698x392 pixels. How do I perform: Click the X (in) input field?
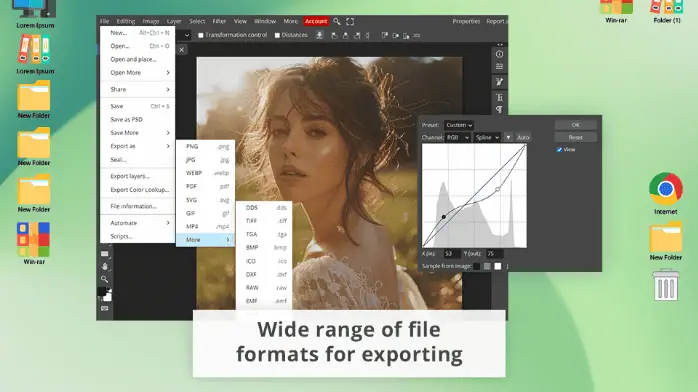click(452, 254)
